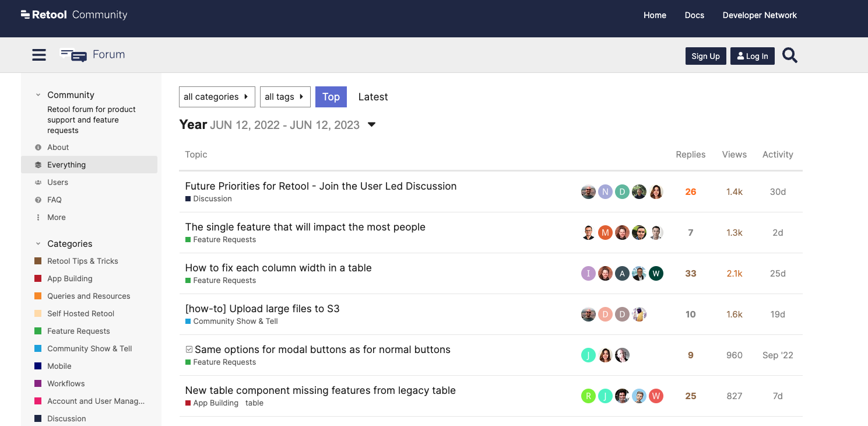Open 'Future Priorities for Retool' topic
868x426 pixels.
click(321, 186)
